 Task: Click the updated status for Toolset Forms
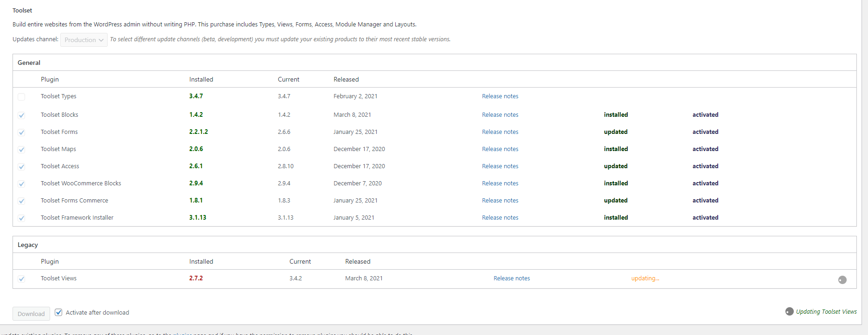point(616,132)
